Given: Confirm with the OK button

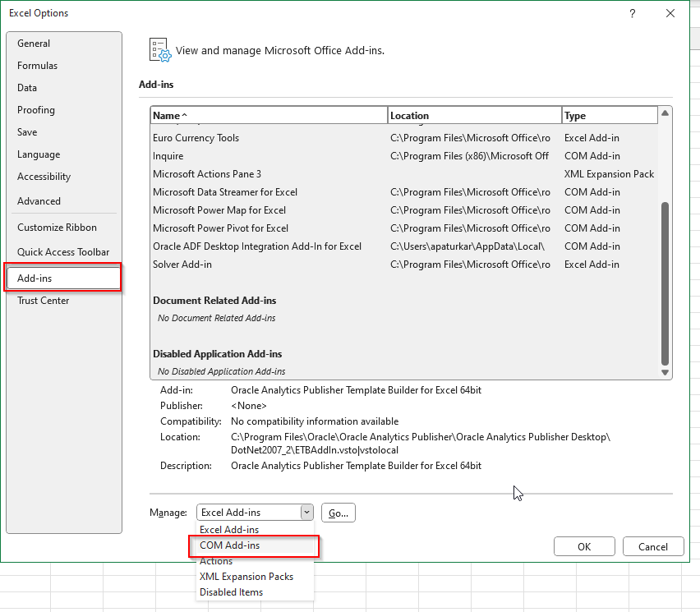Looking at the screenshot, I should [x=584, y=546].
